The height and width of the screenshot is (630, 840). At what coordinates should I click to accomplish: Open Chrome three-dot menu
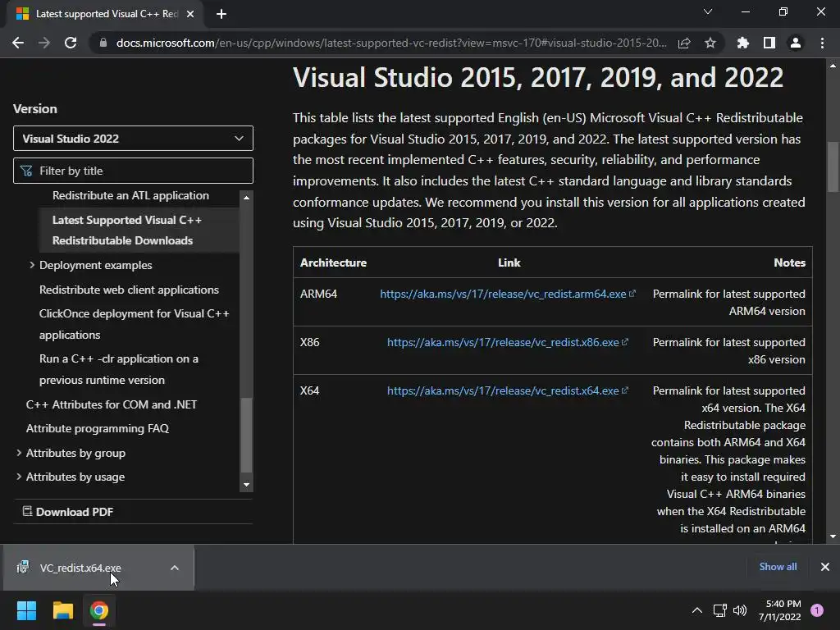click(822, 43)
